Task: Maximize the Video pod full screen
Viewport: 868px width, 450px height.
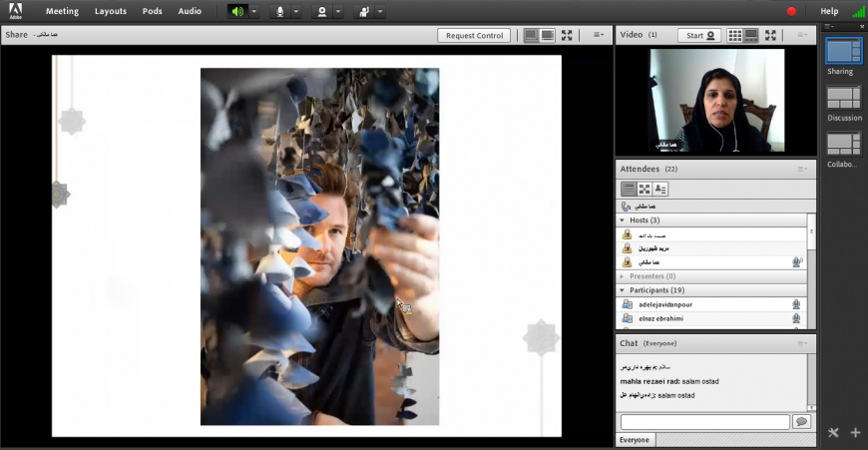Action: pos(770,35)
